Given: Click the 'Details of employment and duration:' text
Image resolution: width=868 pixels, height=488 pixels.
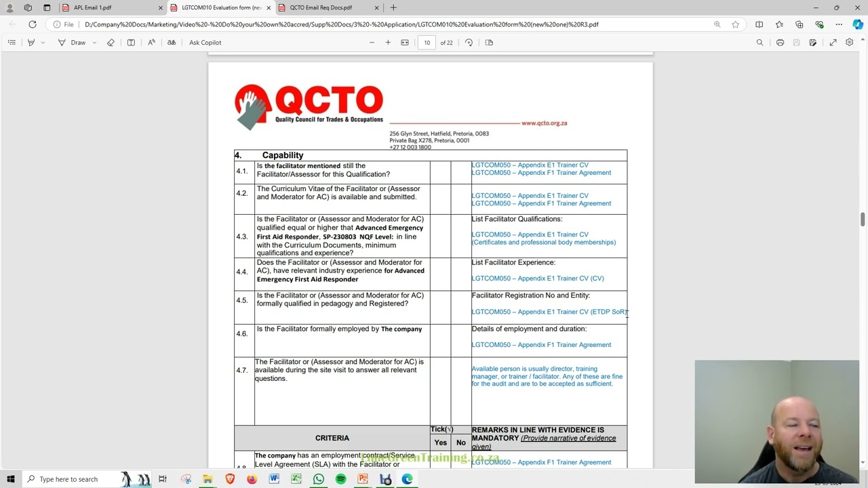Looking at the screenshot, I should [x=529, y=329].
